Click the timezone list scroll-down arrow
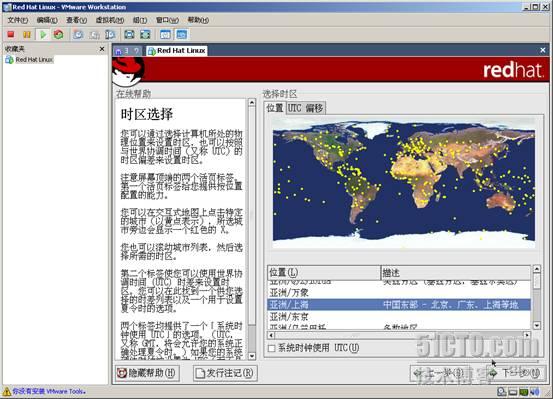The height and width of the screenshot is (399, 553). pos(536,325)
